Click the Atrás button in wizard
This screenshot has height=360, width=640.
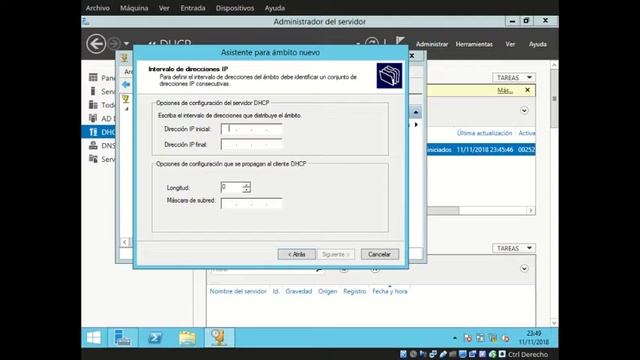[297, 254]
